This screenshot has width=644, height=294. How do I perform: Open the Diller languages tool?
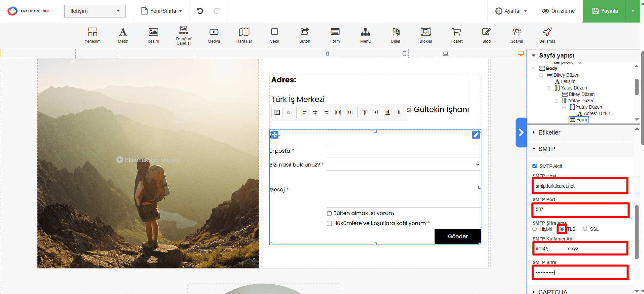pos(396,35)
